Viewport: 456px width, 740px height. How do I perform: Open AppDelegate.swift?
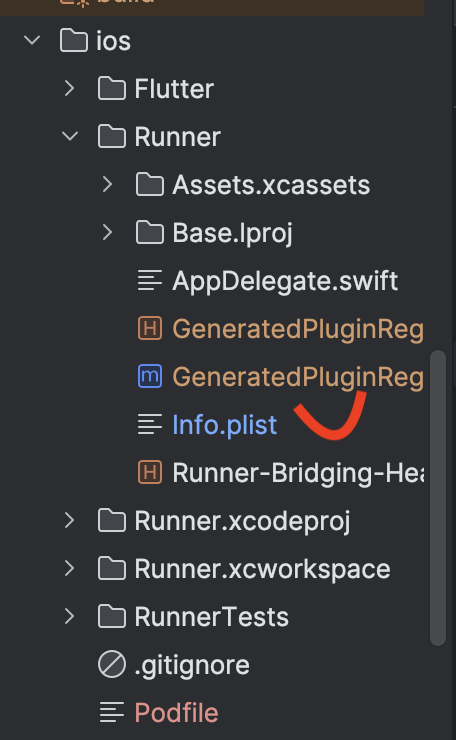[x=285, y=281]
